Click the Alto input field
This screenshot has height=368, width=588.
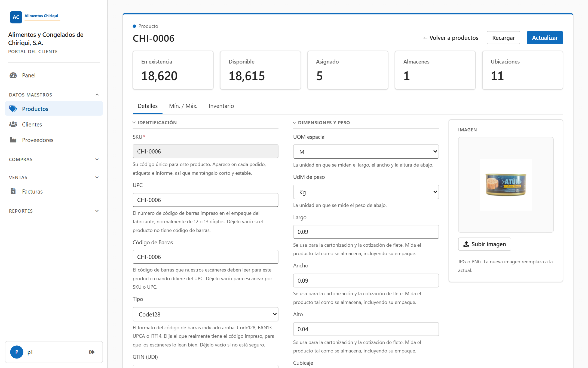[x=366, y=329]
